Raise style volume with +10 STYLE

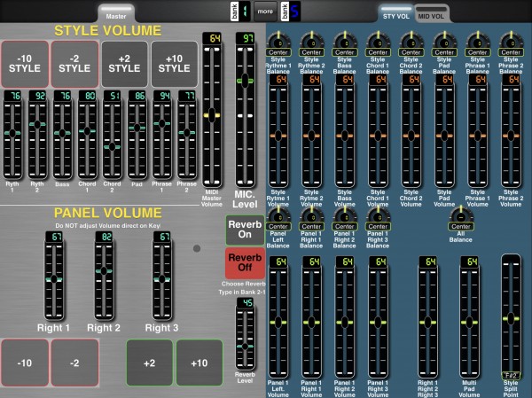pyautogui.click(x=174, y=64)
